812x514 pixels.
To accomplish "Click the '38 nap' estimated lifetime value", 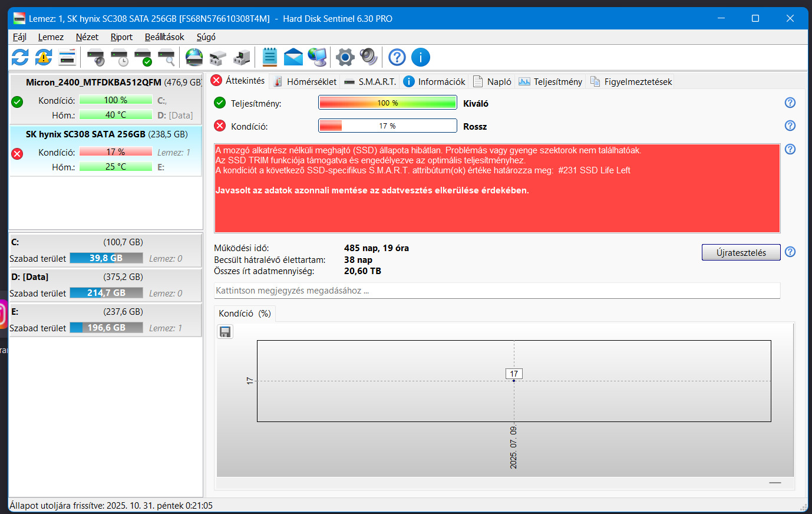I will [x=358, y=260].
